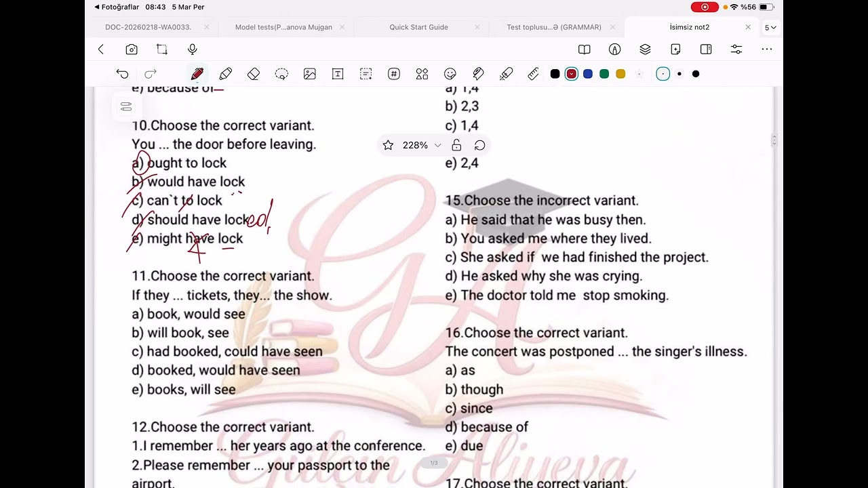Click '15.Choose the incorrect variant.' heading

(542, 201)
